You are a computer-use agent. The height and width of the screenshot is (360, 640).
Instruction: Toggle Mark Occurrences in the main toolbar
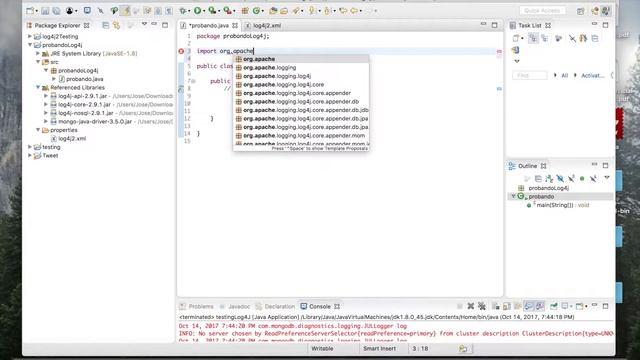click(x=125, y=11)
